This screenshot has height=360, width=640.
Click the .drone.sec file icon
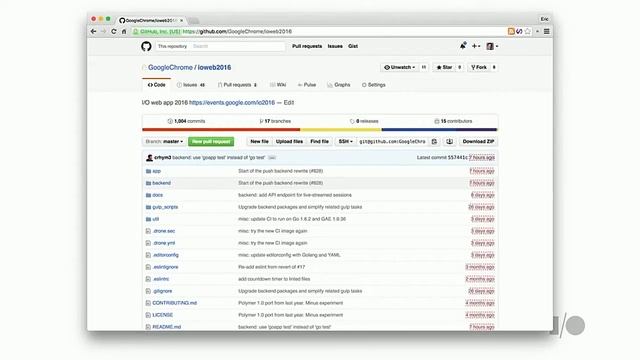(148, 231)
